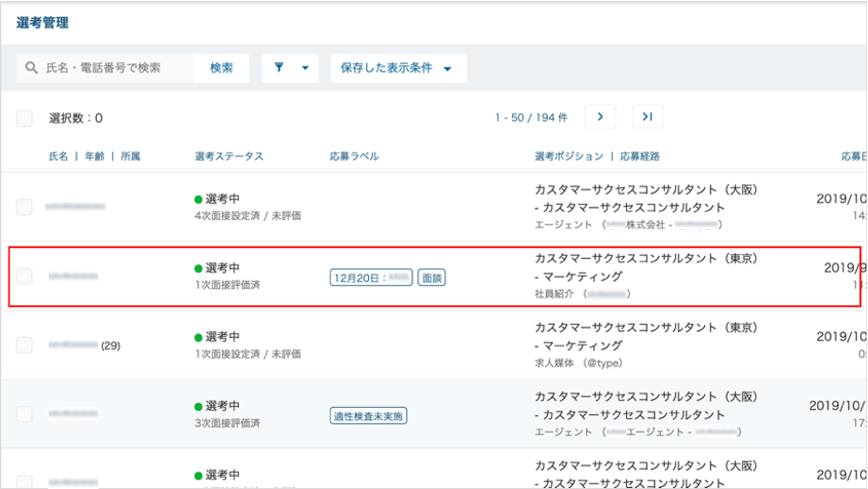This screenshot has width=868, height=489.
Task: Click the magnifier search icon
Action: click(31, 68)
